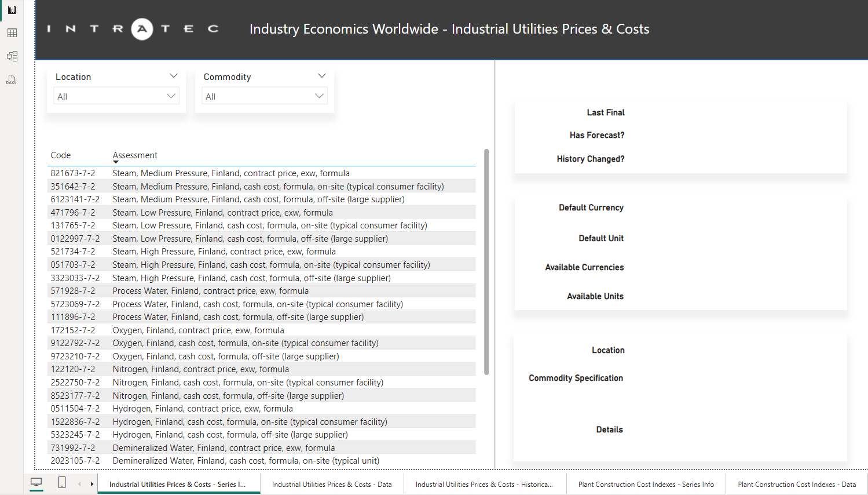Open Table view from the left sidebar
Viewport: 868px width, 495px height.
[x=12, y=33]
